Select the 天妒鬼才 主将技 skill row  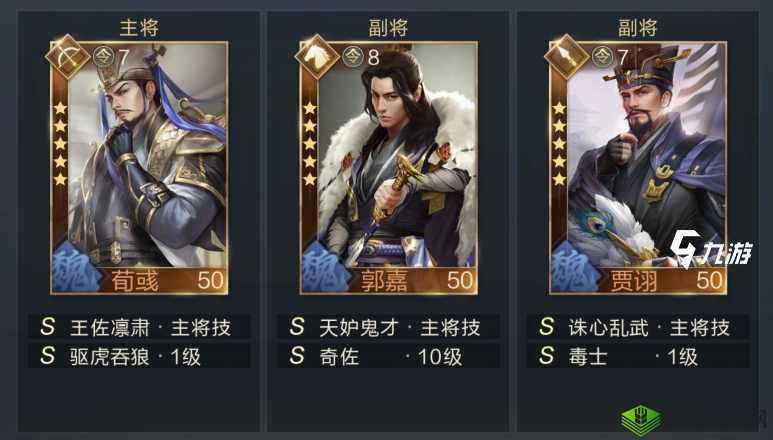pyautogui.click(x=388, y=327)
